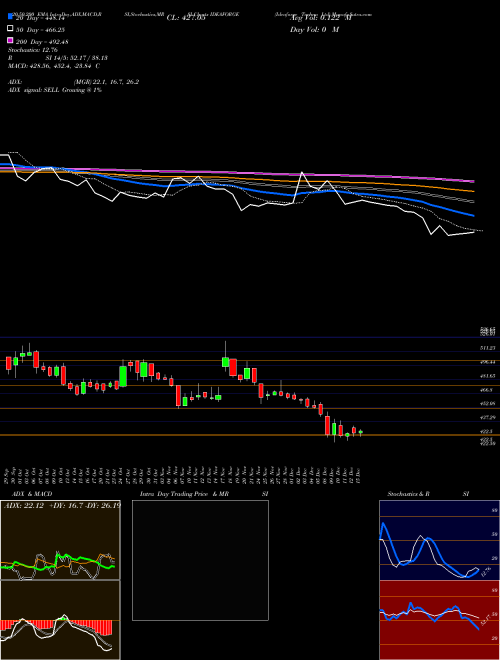Screen dimensions: 500x660
Task: Click the last green candlestick on the right
Action: [x=361, y=432]
